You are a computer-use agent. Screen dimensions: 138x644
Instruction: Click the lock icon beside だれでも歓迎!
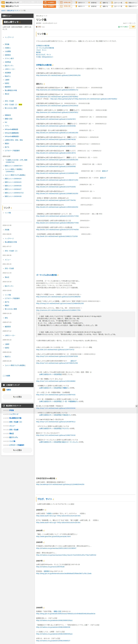(x=119, y=27)
